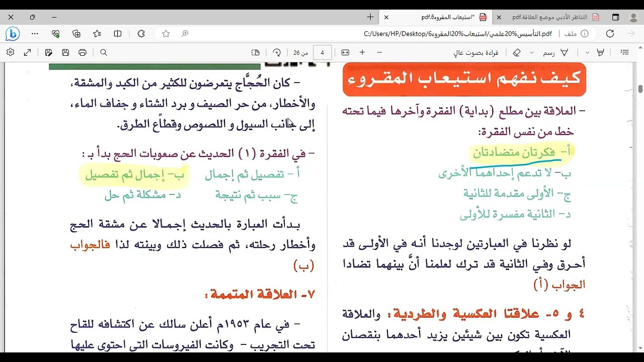The width and height of the screenshot is (644, 362).
Task: Click Save As in the PDF toolbar
Action: (x=49, y=52)
